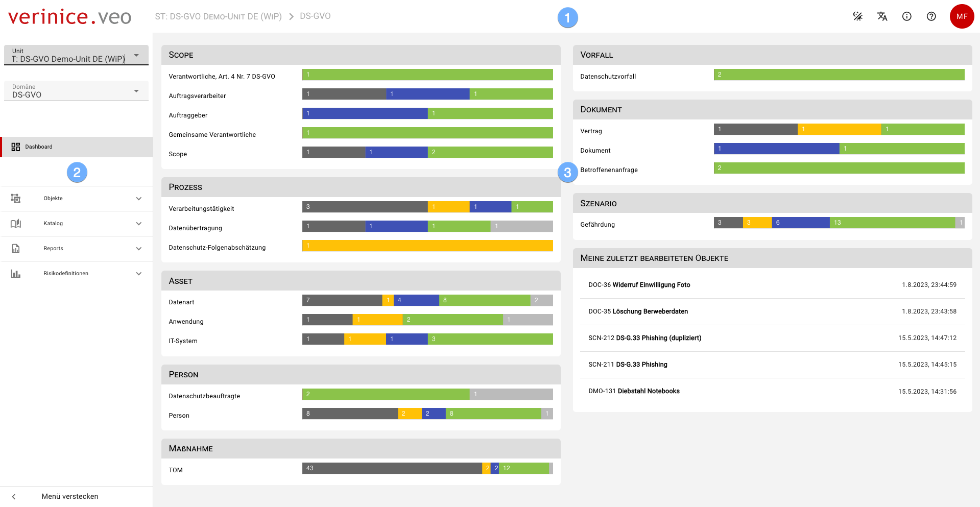Click the Reports document icon
The image size is (980, 507).
point(16,249)
